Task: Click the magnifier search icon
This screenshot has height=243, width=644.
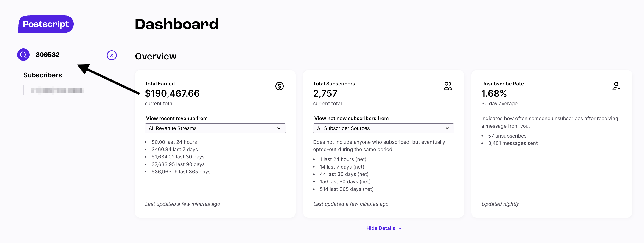Action: pos(23,55)
